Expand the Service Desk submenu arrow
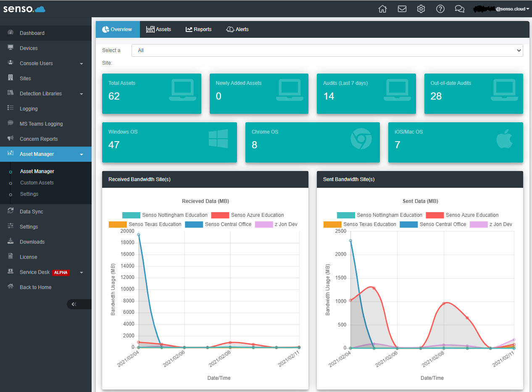The width and height of the screenshot is (532, 392). tap(82, 273)
